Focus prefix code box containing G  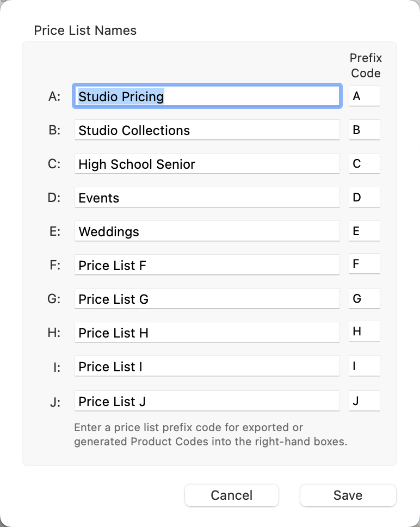(364, 298)
